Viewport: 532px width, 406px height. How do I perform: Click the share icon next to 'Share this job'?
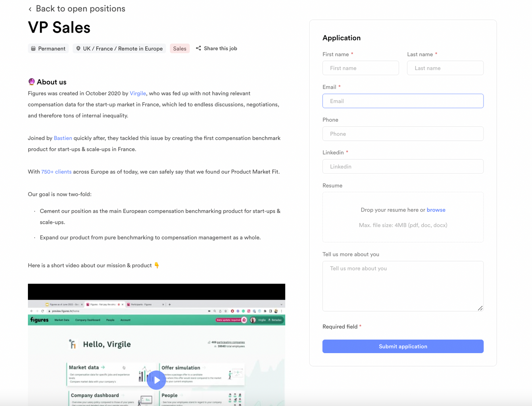[x=199, y=48]
